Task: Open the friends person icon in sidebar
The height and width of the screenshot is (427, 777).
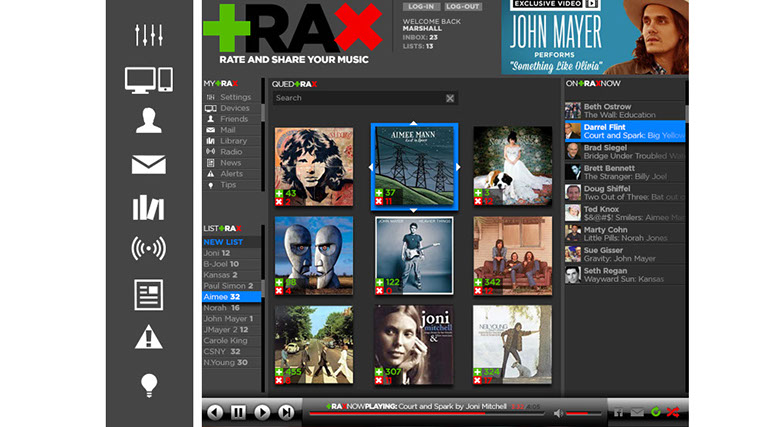Action: pyautogui.click(x=148, y=122)
